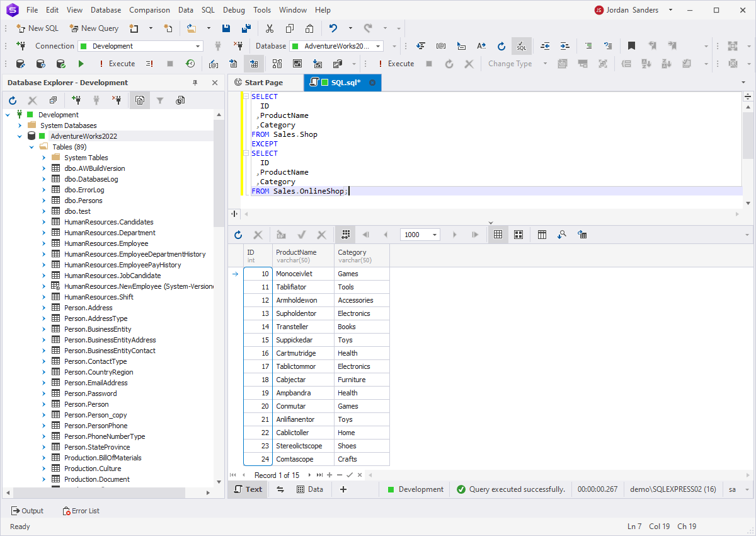Open the Open File dropdown arrow

pyautogui.click(x=209, y=28)
